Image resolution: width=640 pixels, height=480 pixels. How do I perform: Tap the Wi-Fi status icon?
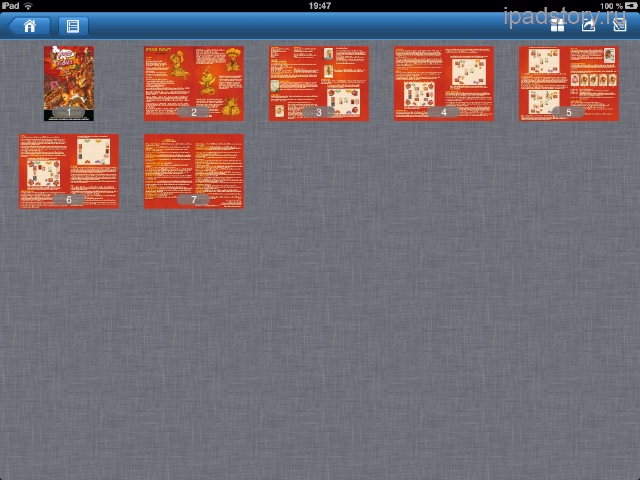click(x=28, y=6)
